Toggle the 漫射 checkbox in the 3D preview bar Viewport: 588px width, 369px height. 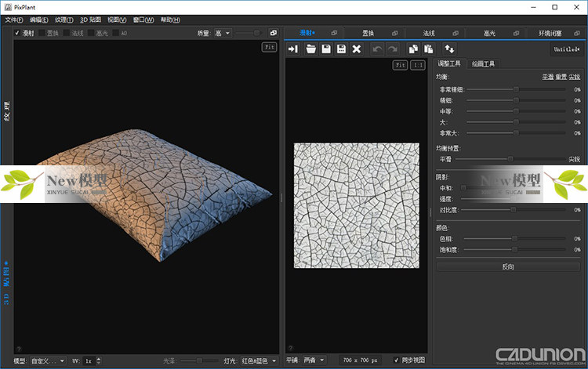17,33
